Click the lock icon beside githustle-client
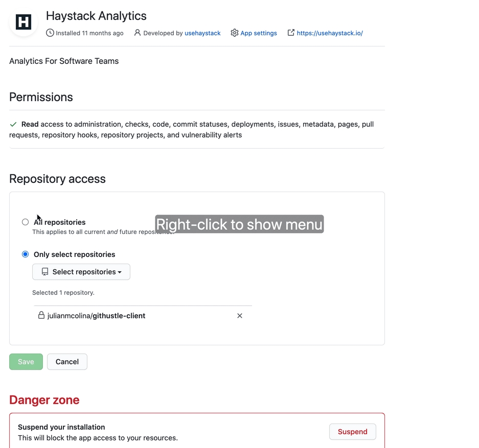479x448 pixels. (x=41, y=316)
